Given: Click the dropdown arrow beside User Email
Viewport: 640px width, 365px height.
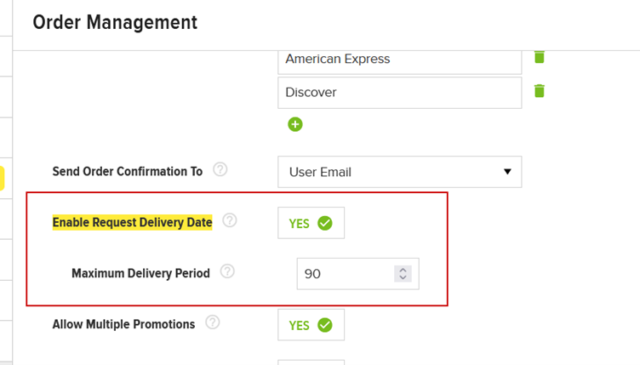Looking at the screenshot, I should tap(507, 171).
